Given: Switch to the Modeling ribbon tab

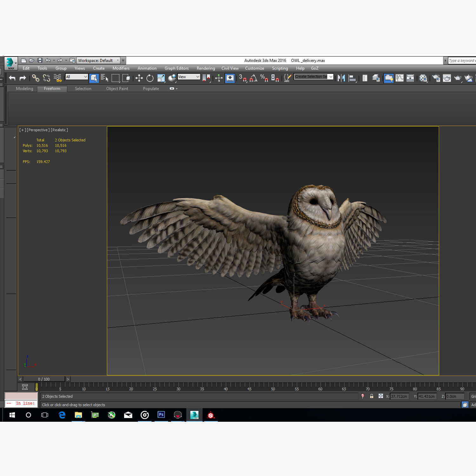Looking at the screenshot, I should coord(24,89).
